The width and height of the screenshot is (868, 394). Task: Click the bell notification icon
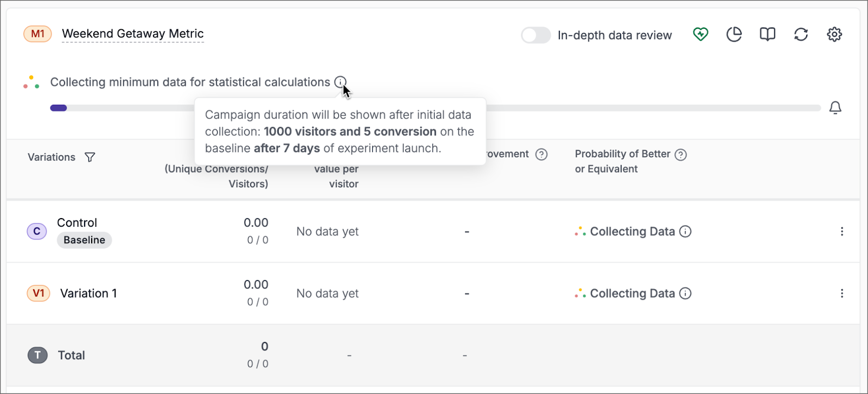coord(835,108)
